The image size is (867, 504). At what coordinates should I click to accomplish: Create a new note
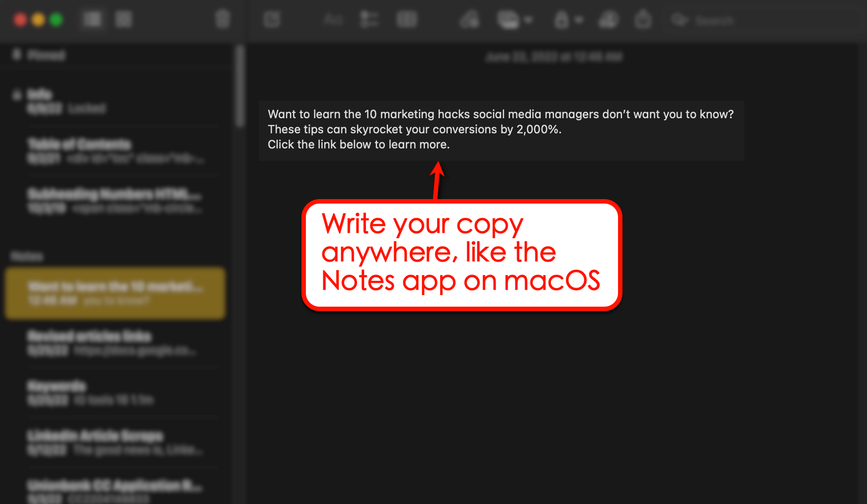(273, 20)
